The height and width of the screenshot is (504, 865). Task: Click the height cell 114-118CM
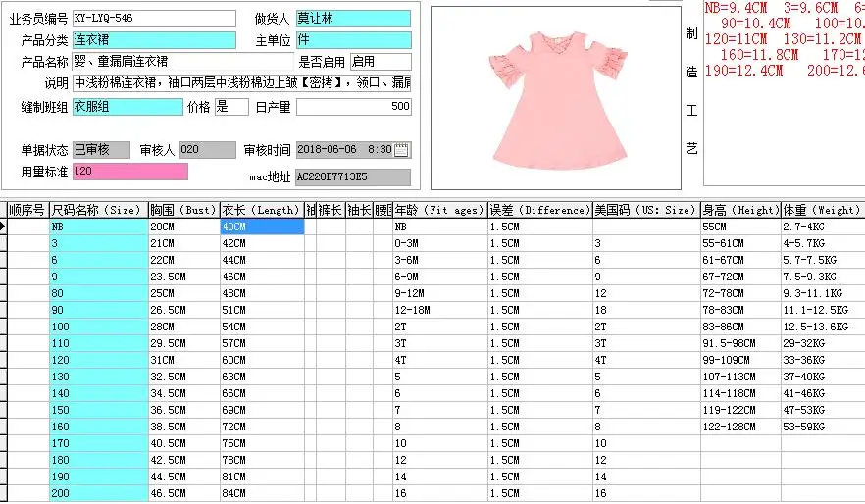tap(740, 393)
